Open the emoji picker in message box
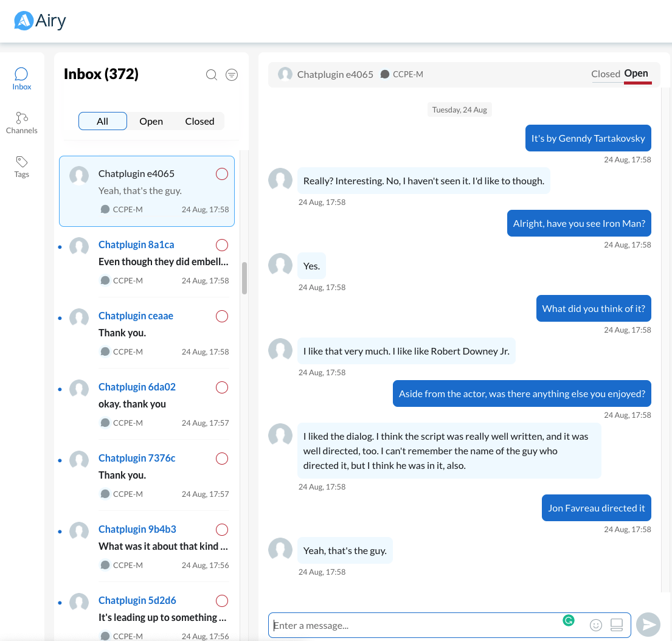This screenshot has height=641, width=672. point(596,625)
